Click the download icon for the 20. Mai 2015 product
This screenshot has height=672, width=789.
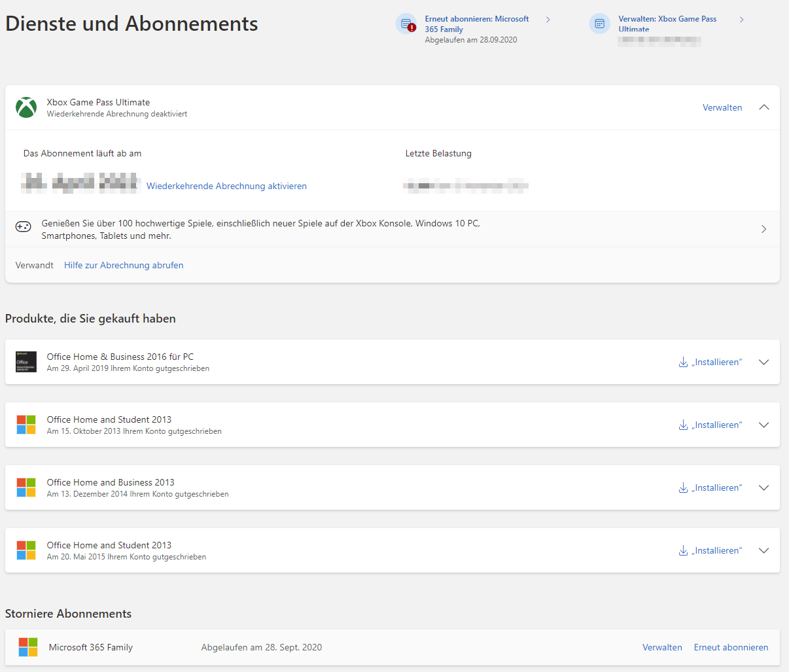pyautogui.click(x=683, y=550)
